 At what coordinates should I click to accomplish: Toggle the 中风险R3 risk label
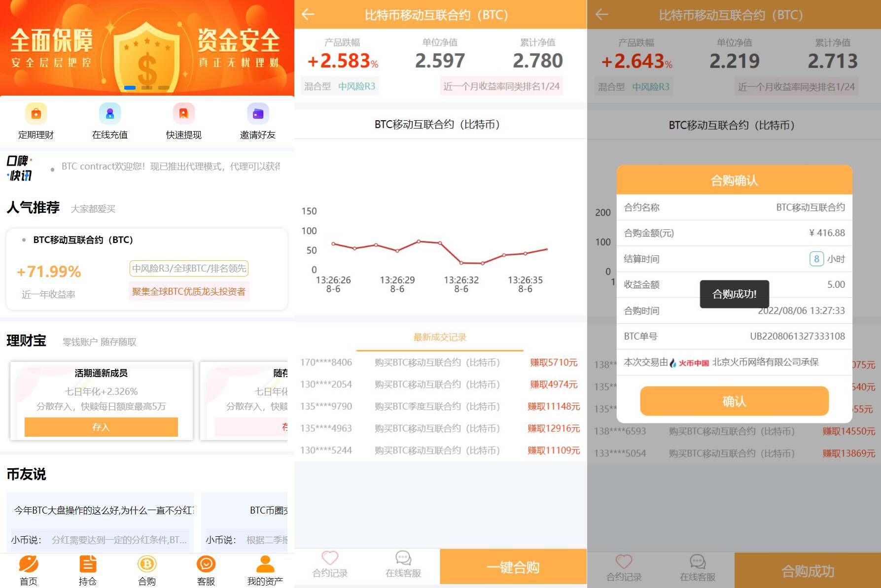coord(358,86)
